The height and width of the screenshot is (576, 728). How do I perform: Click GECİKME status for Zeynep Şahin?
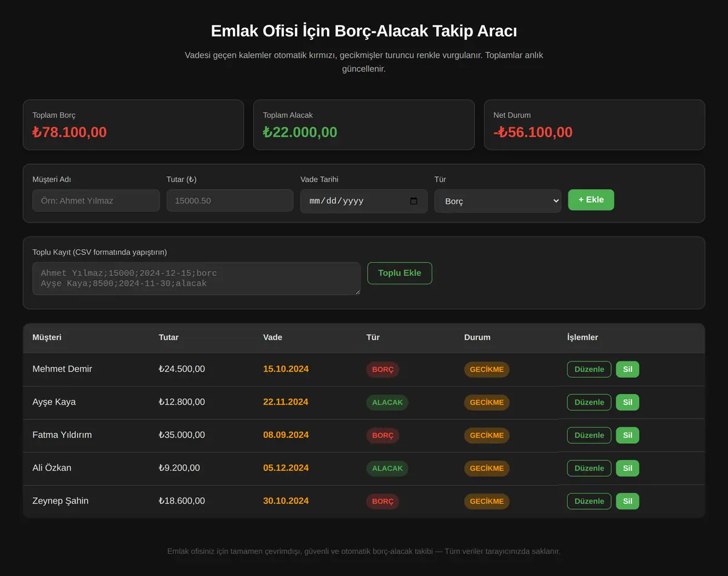click(x=487, y=501)
